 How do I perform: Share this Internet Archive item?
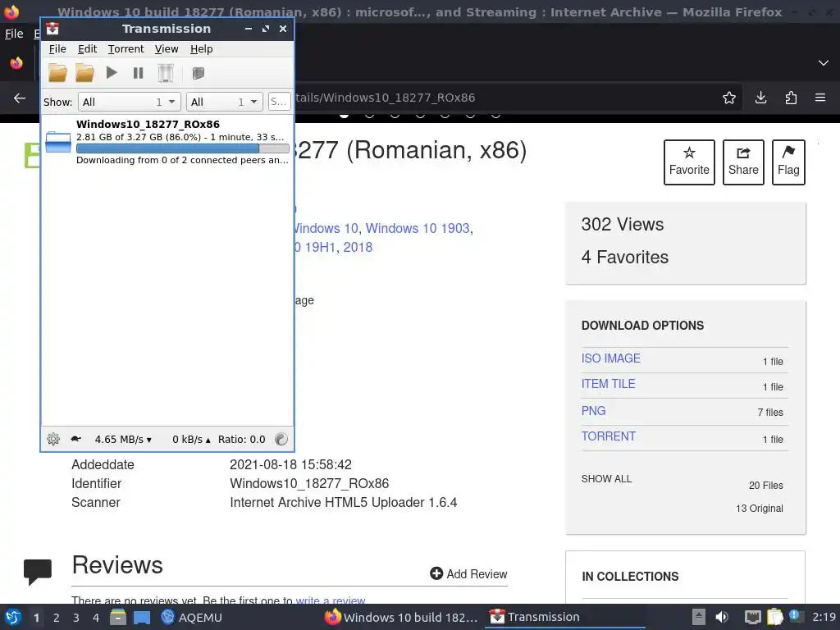(x=743, y=162)
